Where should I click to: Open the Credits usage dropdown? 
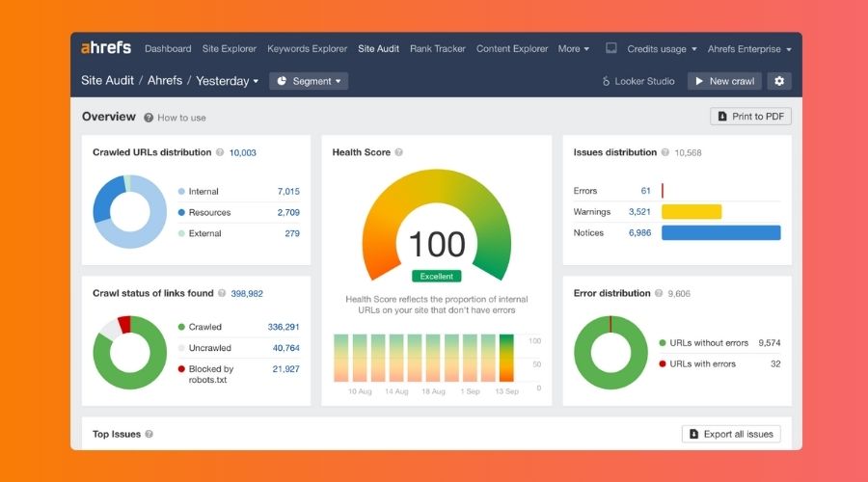point(662,49)
